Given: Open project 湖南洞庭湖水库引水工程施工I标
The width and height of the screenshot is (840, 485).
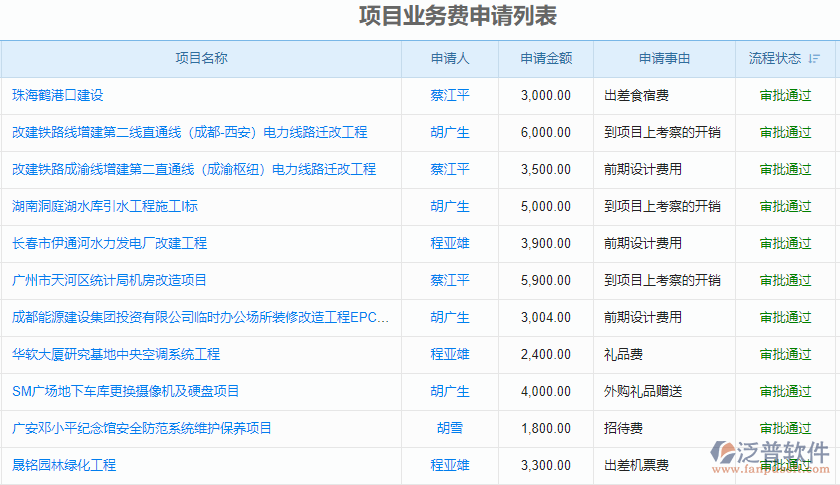Looking at the screenshot, I should pos(105,206).
